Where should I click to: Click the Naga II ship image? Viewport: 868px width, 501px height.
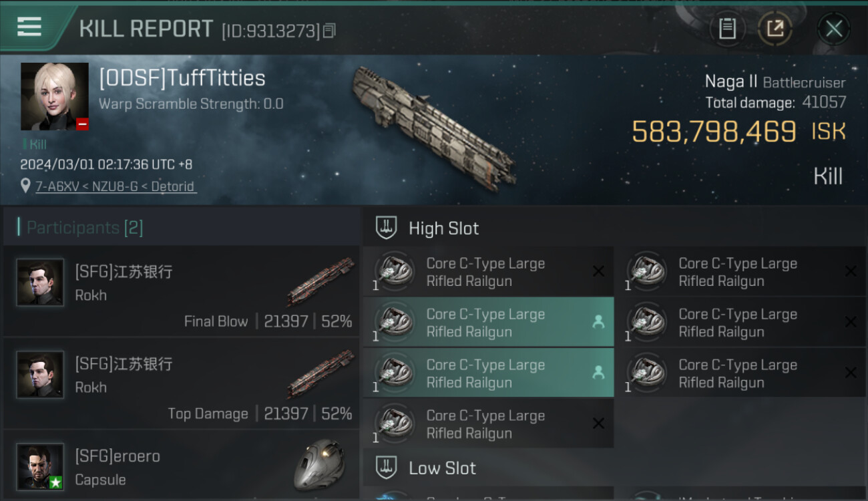click(434, 127)
